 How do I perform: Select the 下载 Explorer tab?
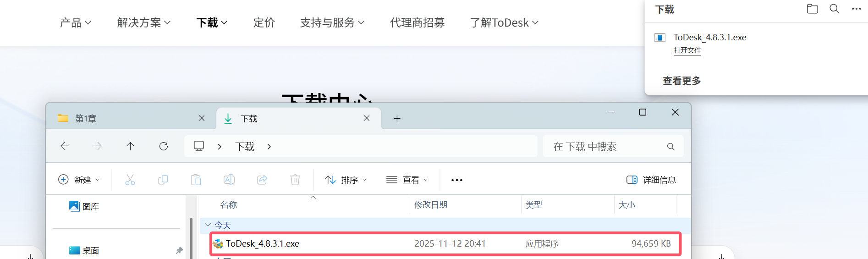(x=298, y=118)
